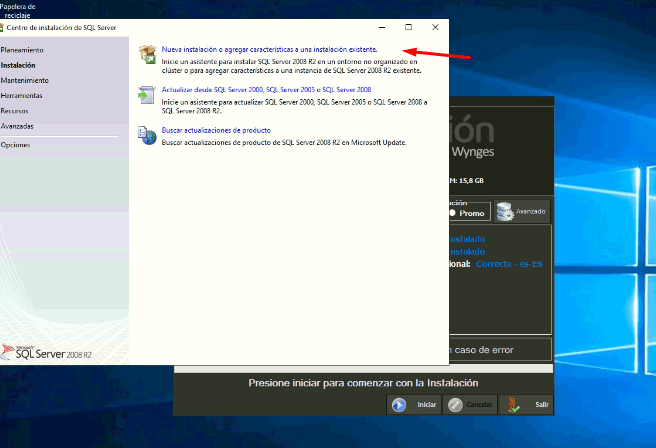Click the new installation package icon
This screenshot has width=656, height=448.
[x=147, y=52]
